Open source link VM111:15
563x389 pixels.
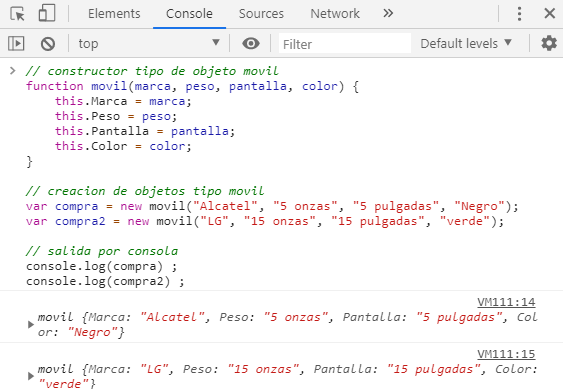click(x=506, y=354)
